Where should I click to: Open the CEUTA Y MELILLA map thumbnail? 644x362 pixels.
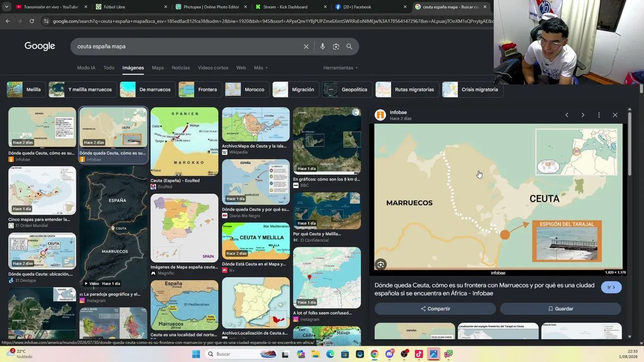[x=256, y=241]
